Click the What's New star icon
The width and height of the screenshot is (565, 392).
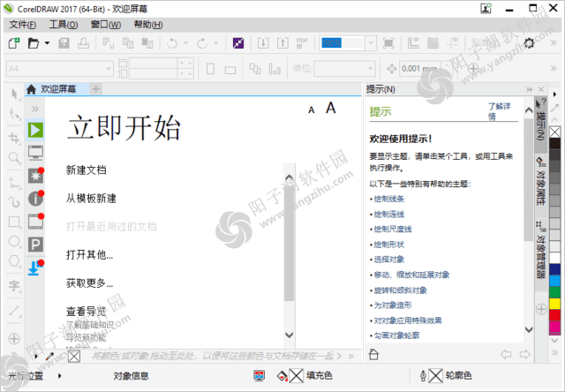(x=35, y=176)
